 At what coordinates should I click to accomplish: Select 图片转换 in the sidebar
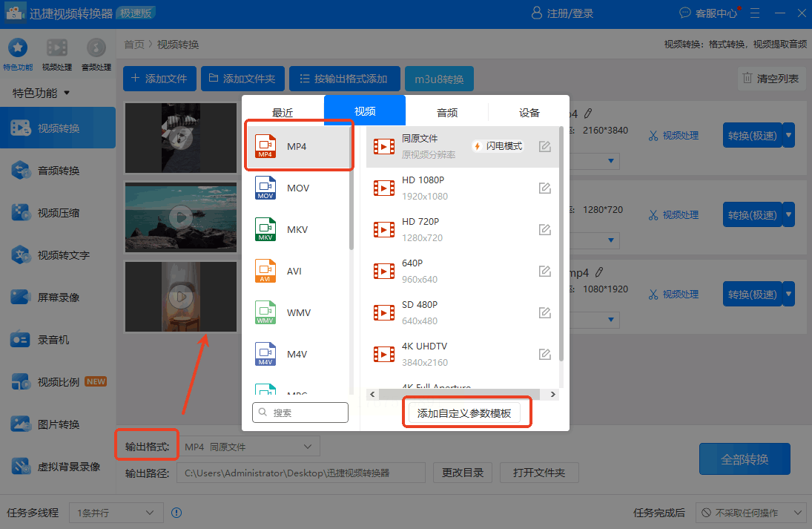tap(58, 424)
